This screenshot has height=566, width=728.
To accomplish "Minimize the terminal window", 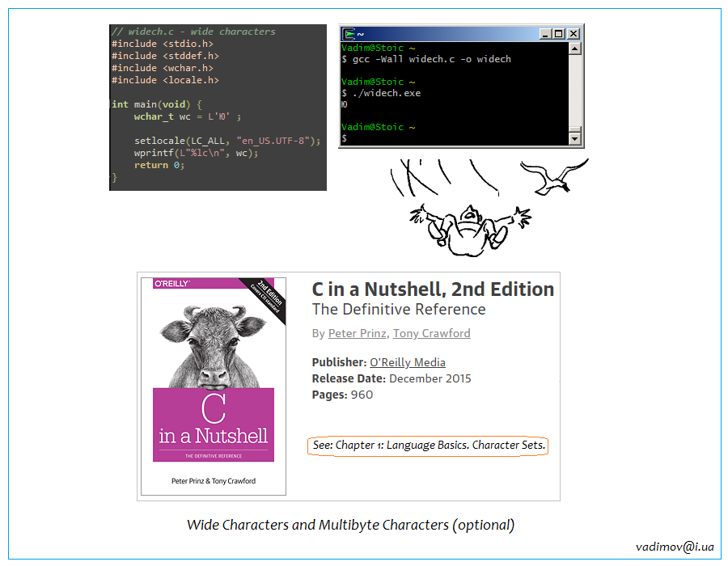I will 545,34.
